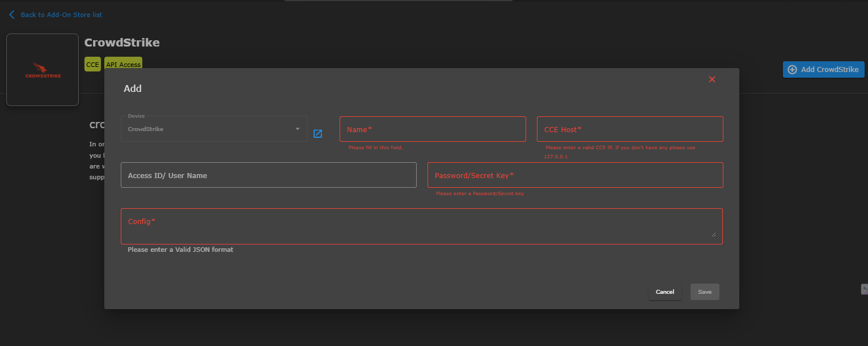Click the API Access tag
This screenshot has height=346, width=868.
(123, 64)
